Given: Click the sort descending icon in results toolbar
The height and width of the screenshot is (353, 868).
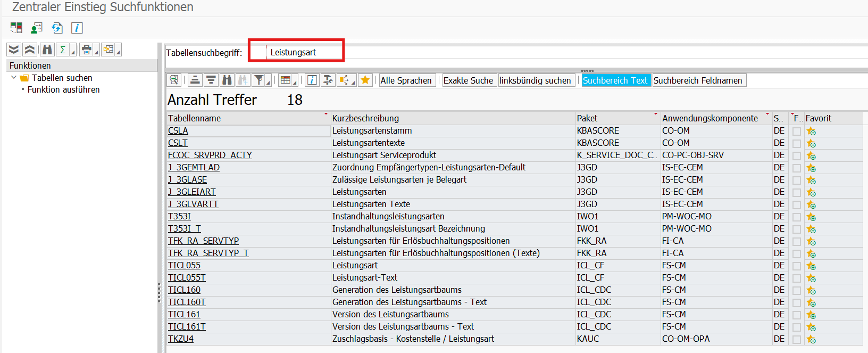Looking at the screenshot, I should pos(211,80).
